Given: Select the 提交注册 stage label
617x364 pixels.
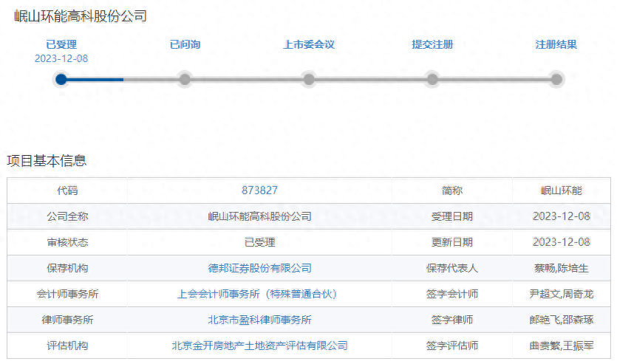Looking at the screenshot, I should 432,44.
